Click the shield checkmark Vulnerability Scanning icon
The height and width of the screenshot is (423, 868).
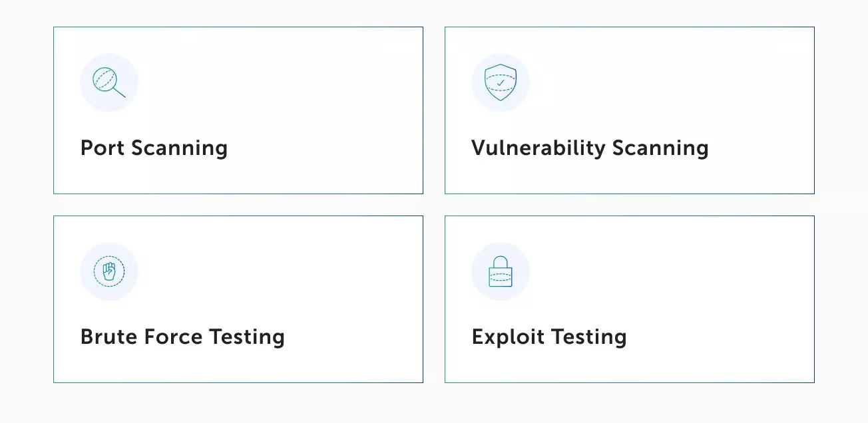(x=501, y=82)
